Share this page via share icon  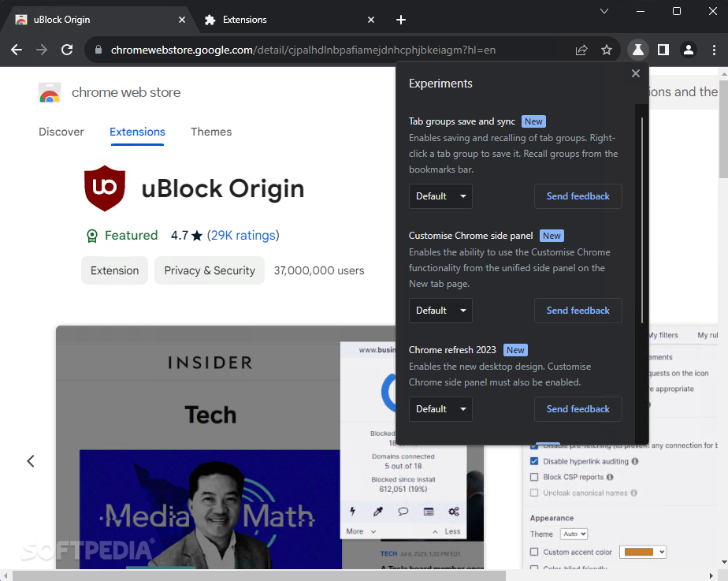point(581,50)
